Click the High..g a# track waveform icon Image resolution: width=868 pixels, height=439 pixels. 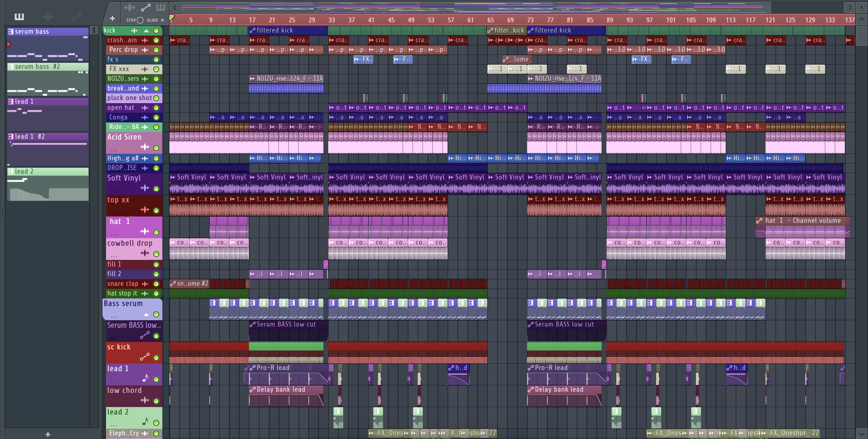145,159
